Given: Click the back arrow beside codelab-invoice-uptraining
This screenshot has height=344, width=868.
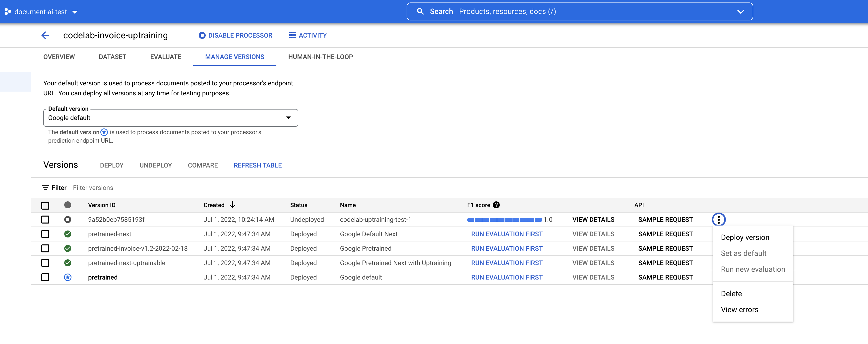Looking at the screenshot, I should tap(45, 35).
